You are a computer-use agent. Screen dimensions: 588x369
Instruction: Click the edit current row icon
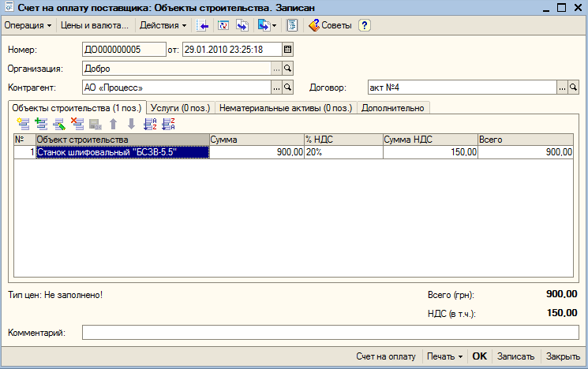pyautogui.click(x=59, y=124)
